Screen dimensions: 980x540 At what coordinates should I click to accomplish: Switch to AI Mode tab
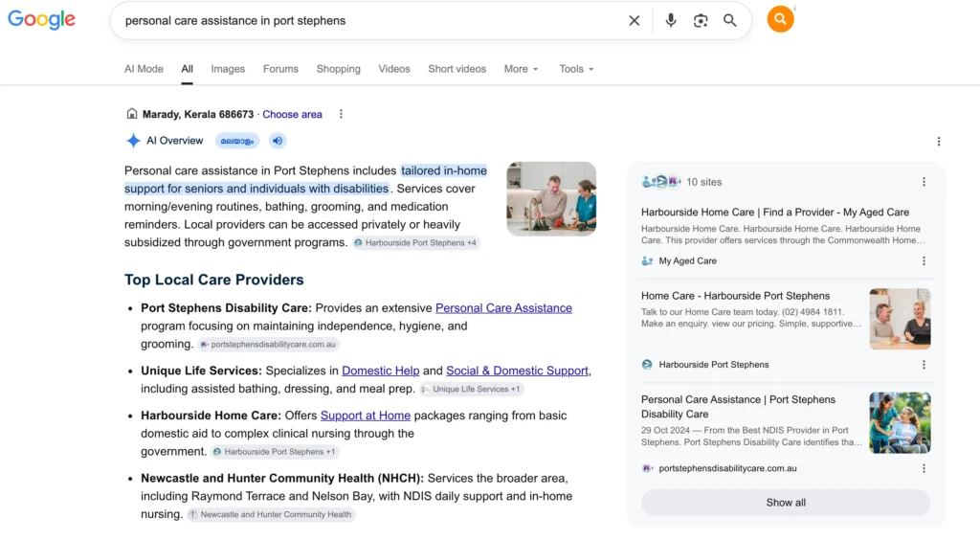coord(144,69)
